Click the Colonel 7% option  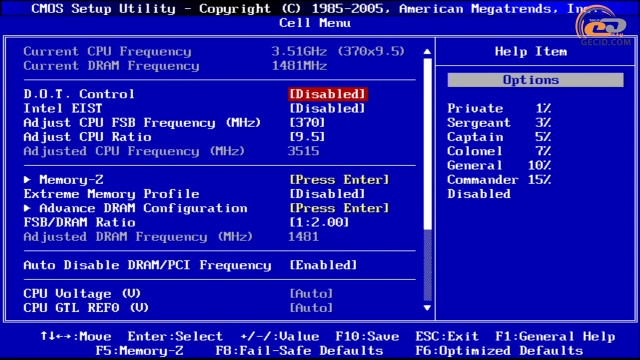point(499,151)
